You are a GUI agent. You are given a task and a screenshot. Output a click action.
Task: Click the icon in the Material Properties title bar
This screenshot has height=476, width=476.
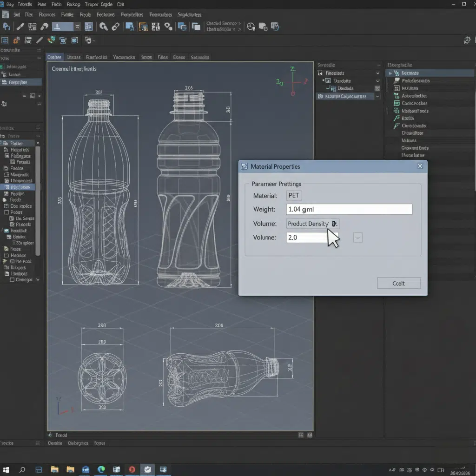[x=245, y=166]
